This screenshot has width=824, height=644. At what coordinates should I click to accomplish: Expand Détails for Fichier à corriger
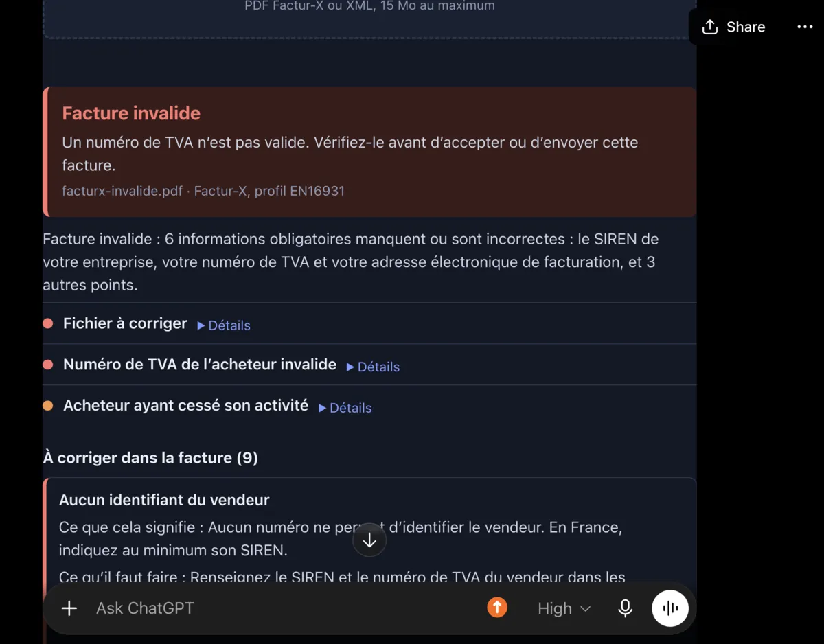point(224,325)
